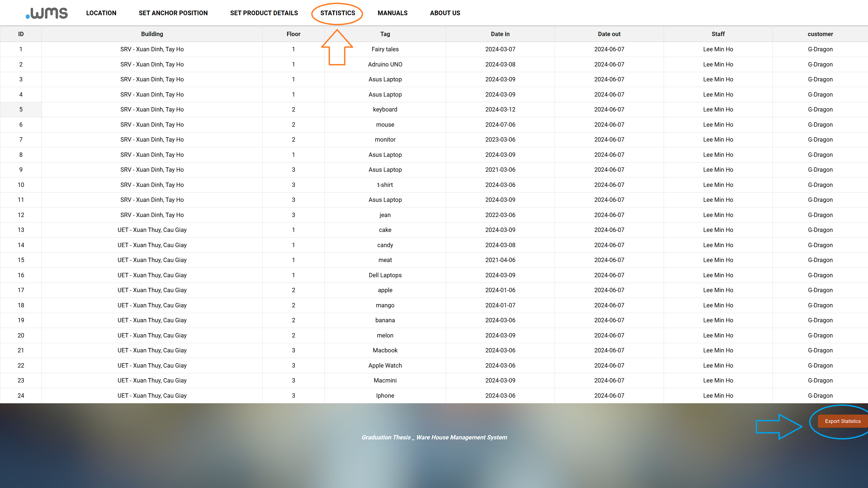Click the .wms logo icon
The image size is (868, 488).
[x=46, y=13]
